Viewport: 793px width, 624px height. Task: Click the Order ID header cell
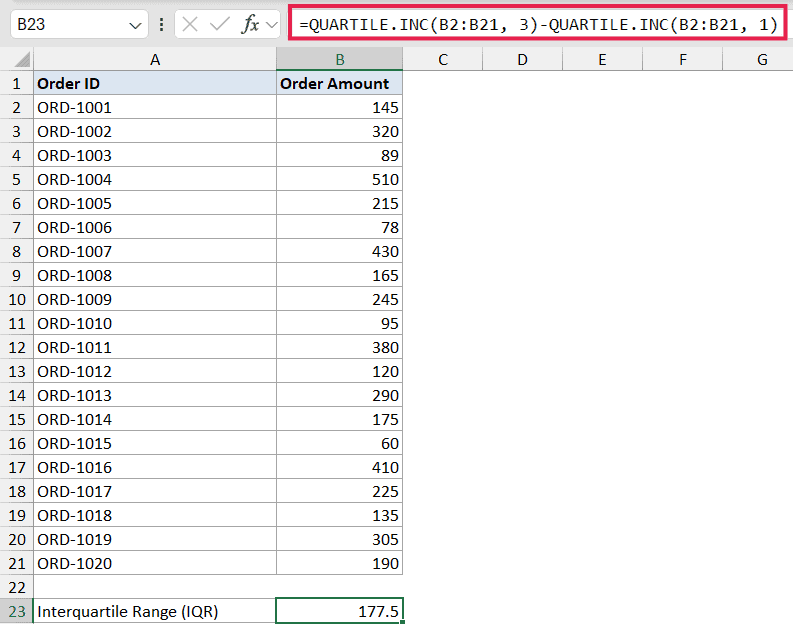click(155, 83)
